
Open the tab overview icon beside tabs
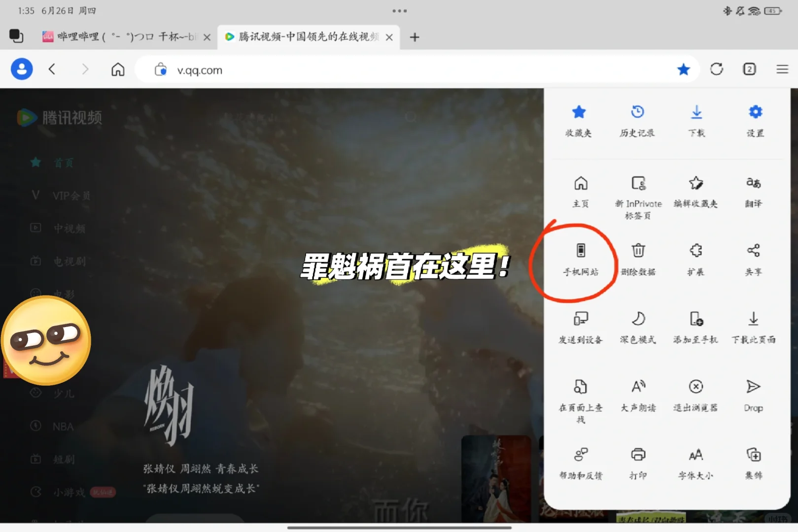coord(16,36)
